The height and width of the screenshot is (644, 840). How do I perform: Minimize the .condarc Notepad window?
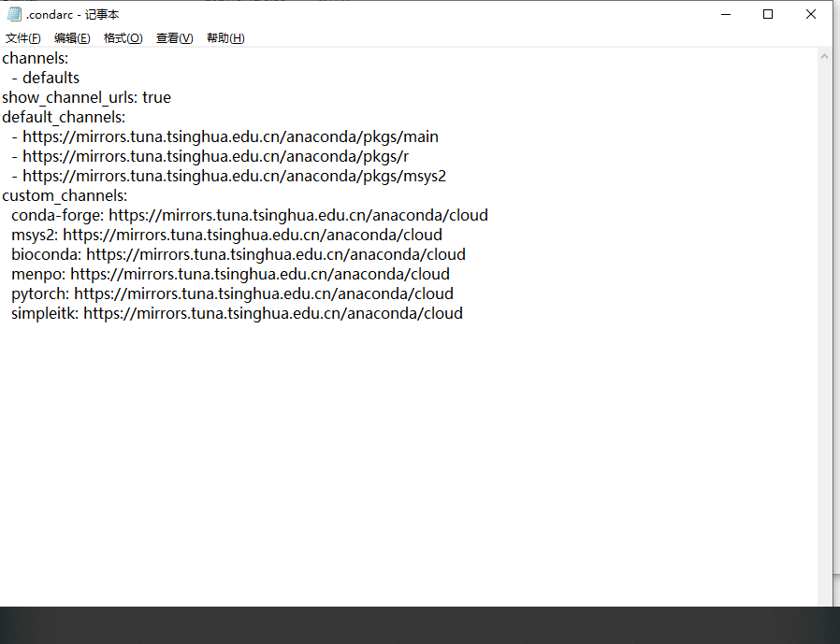(726, 14)
